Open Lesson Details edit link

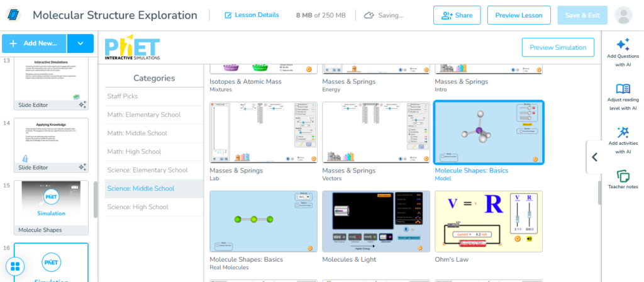[252, 15]
